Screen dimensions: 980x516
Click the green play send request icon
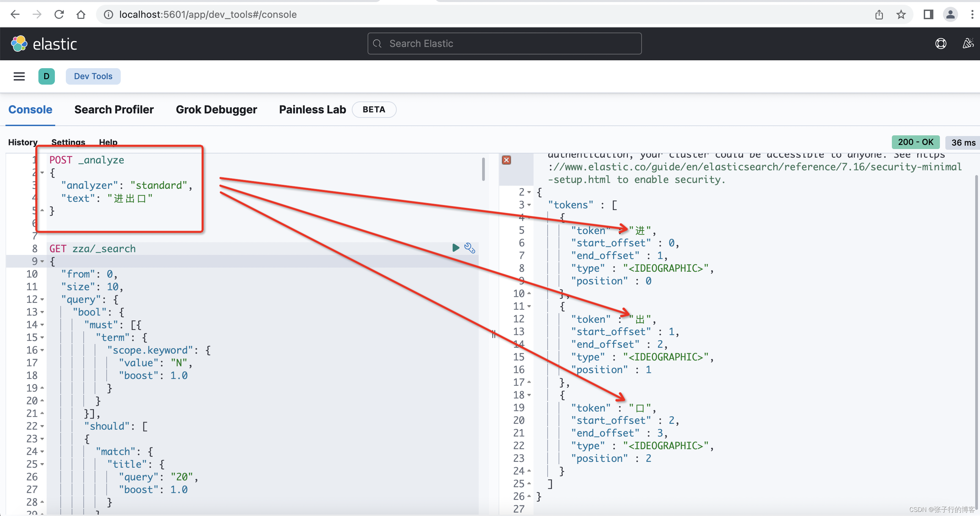455,248
